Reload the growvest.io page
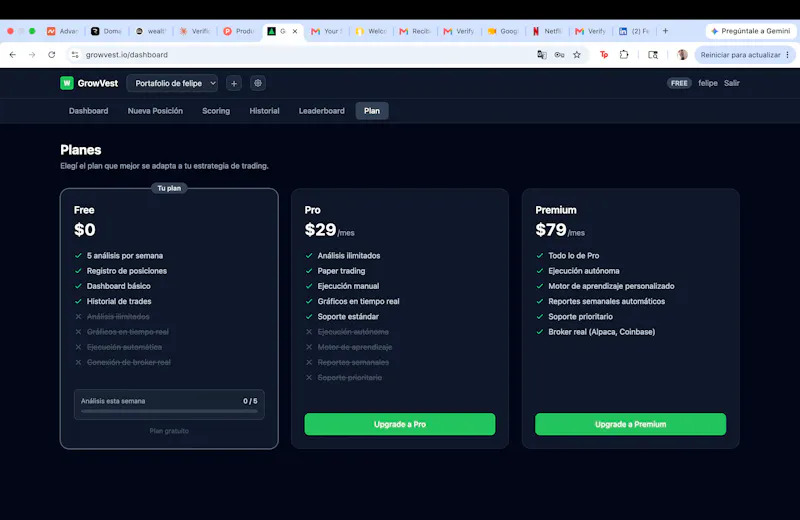 [x=52, y=55]
